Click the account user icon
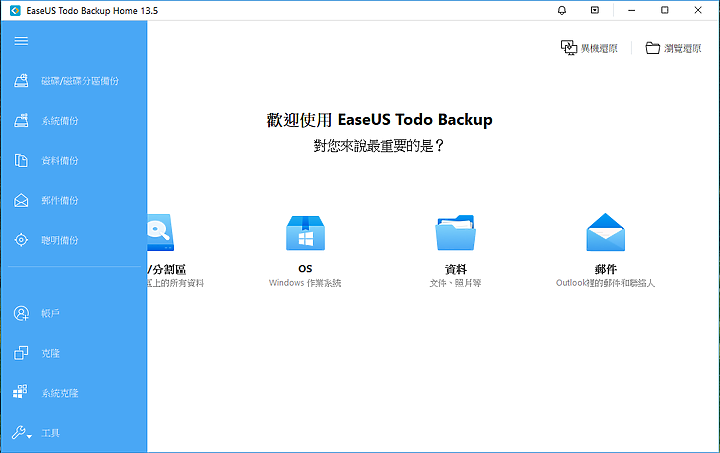This screenshot has height=453, width=720. pyautogui.click(x=21, y=313)
